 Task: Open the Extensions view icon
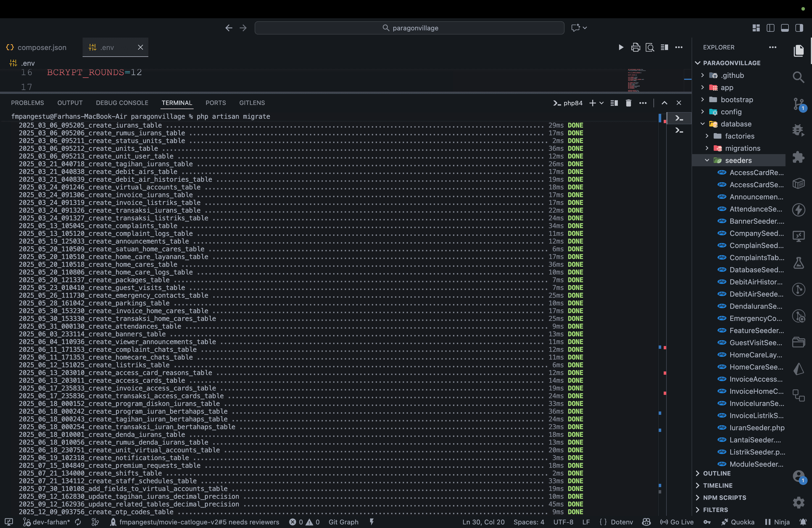pos(798,157)
